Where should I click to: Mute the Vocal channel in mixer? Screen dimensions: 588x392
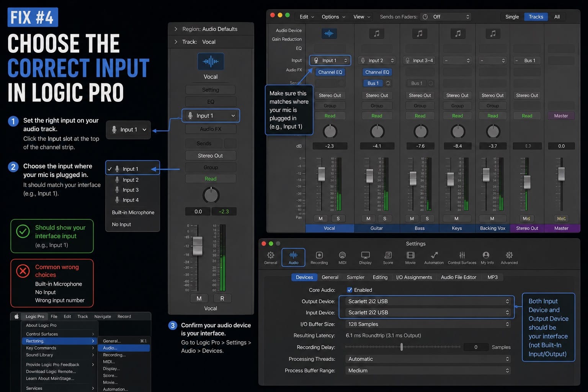coord(320,219)
